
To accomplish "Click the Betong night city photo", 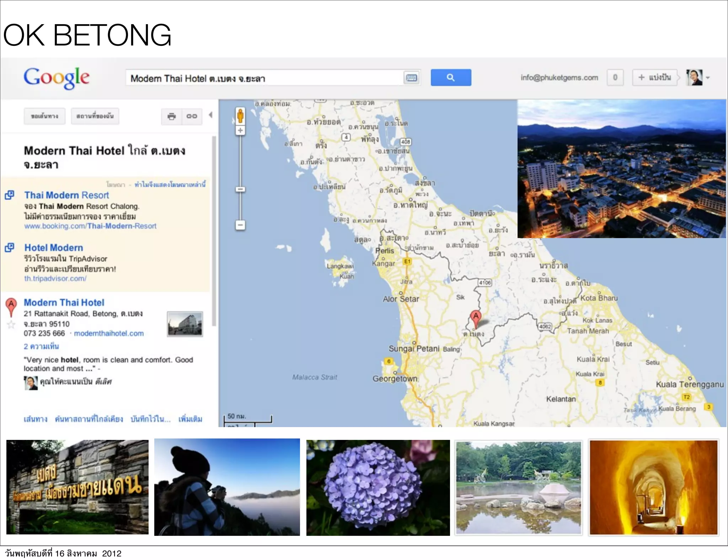I will 621,169.
